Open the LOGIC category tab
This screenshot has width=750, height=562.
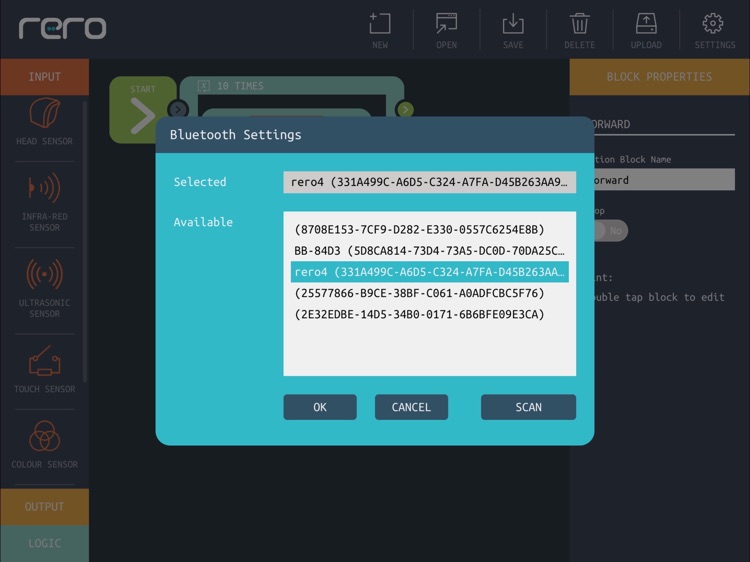44,543
